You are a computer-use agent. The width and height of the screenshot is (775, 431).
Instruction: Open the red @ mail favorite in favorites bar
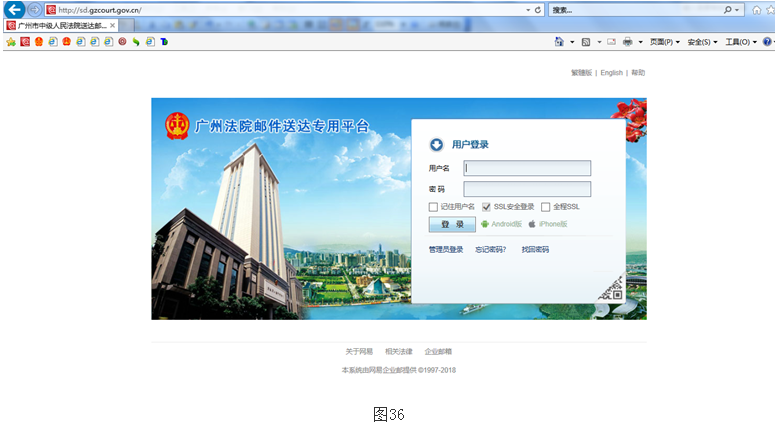click(25, 42)
